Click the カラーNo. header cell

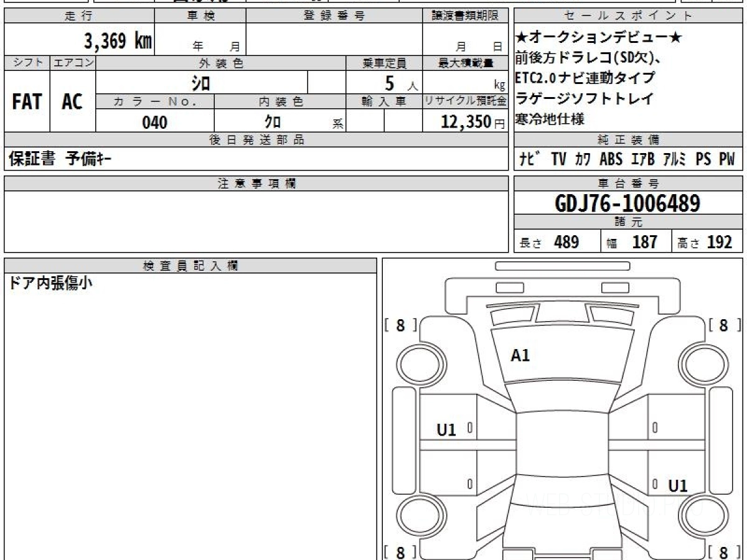(155, 102)
